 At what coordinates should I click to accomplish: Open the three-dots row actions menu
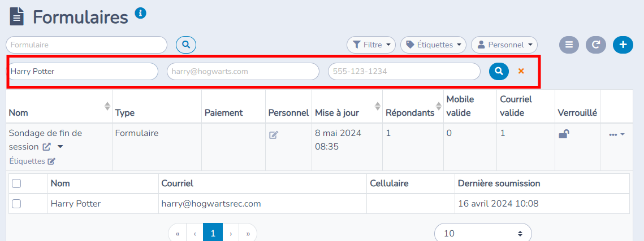[616, 134]
